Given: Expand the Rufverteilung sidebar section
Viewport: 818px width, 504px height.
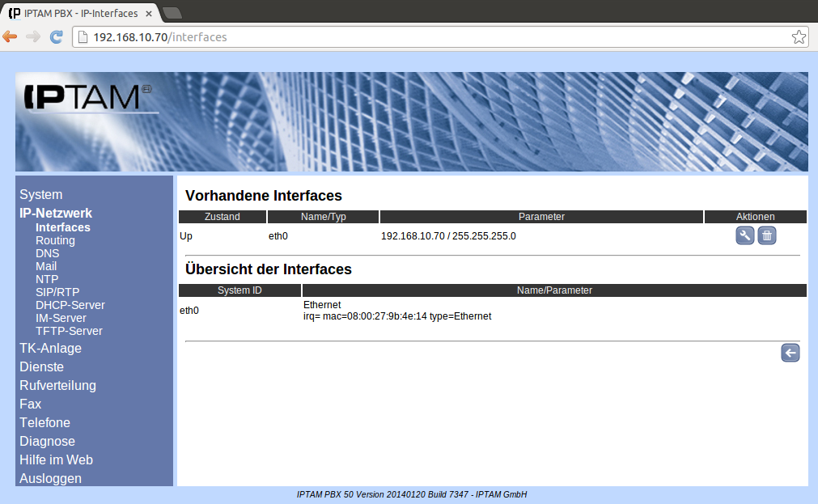Looking at the screenshot, I should pyautogui.click(x=57, y=385).
